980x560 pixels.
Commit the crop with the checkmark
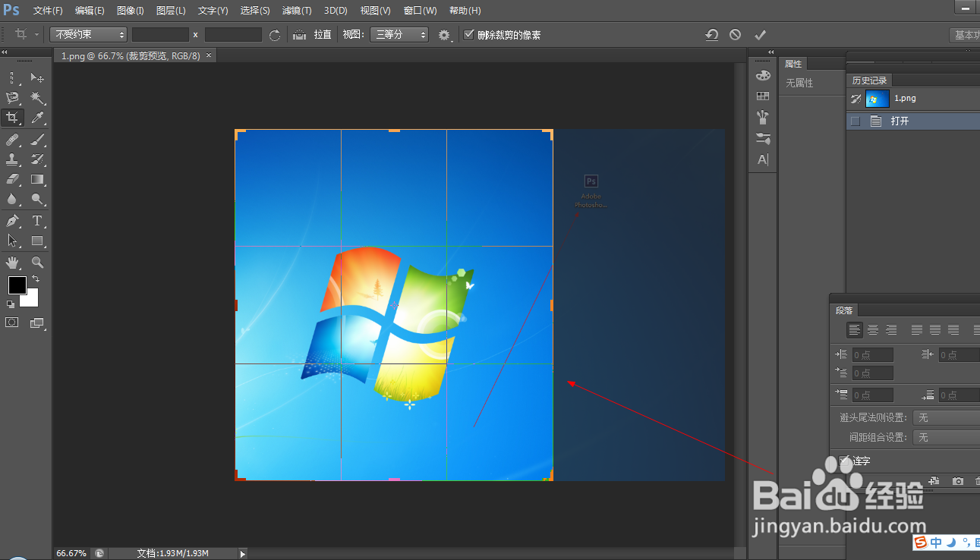760,35
